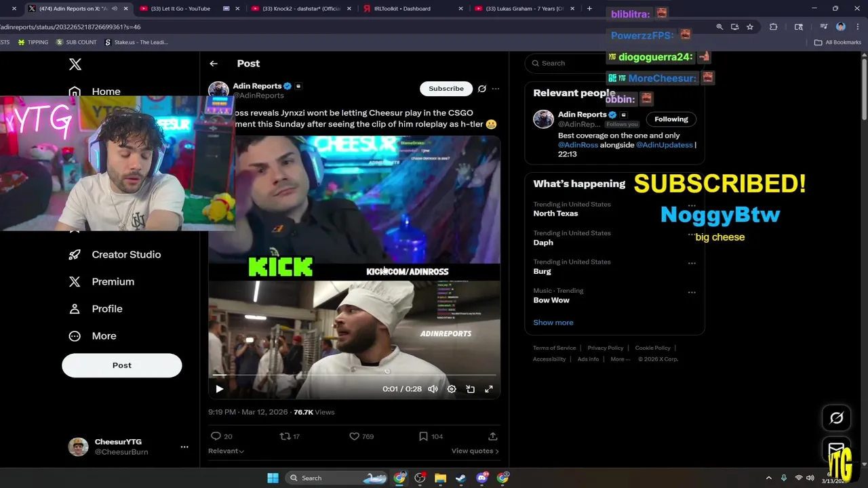Viewport: 868px width, 488px height.
Task: Open Adin Reports author avatar
Action: tap(218, 91)
